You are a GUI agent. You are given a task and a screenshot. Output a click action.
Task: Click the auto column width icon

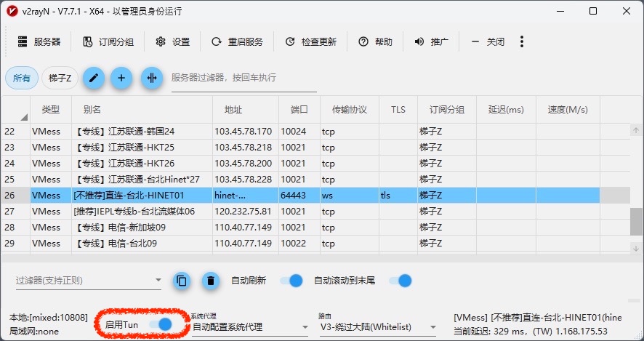click(151, 78)
